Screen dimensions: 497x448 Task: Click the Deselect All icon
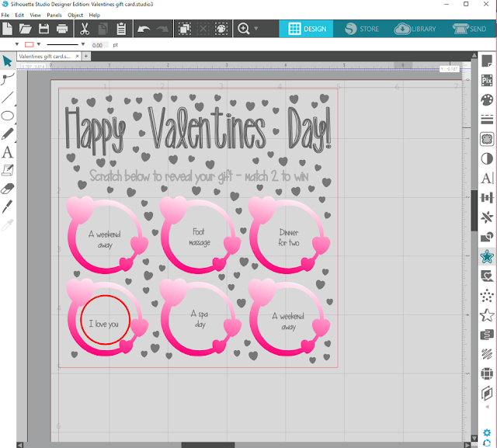[203, 29]
